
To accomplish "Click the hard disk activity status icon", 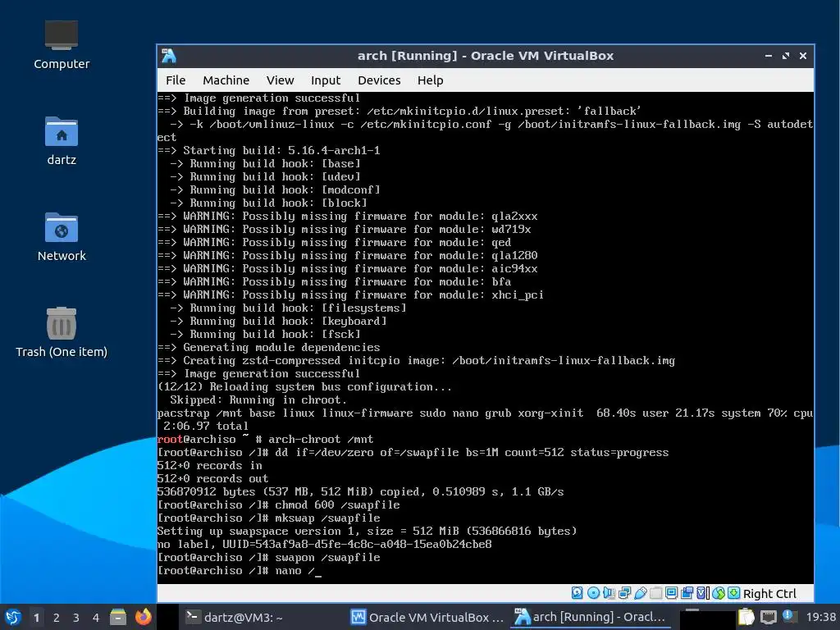I will [x=577, y=593].
